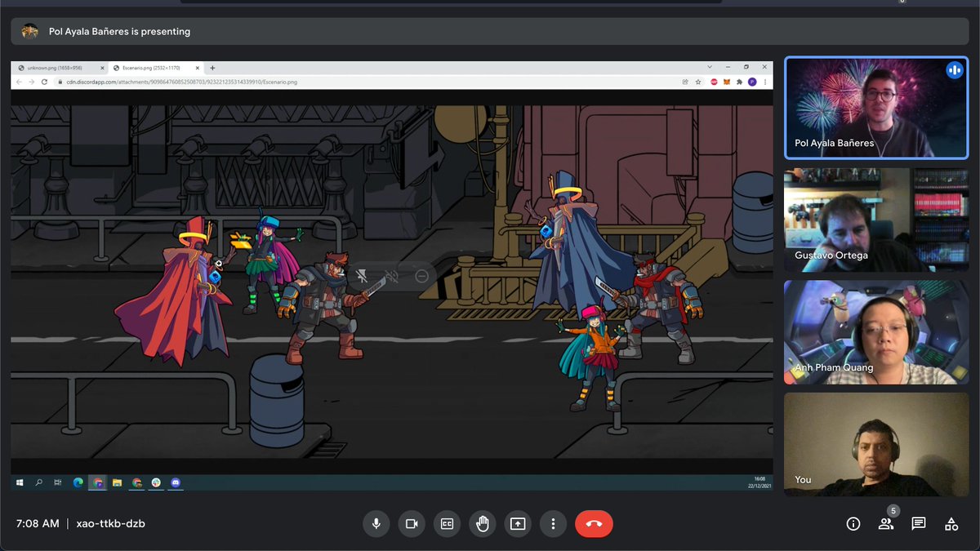Click the share page icon in the address bar
This screenshot has height=551, width=980.
[x=685, y=82]
